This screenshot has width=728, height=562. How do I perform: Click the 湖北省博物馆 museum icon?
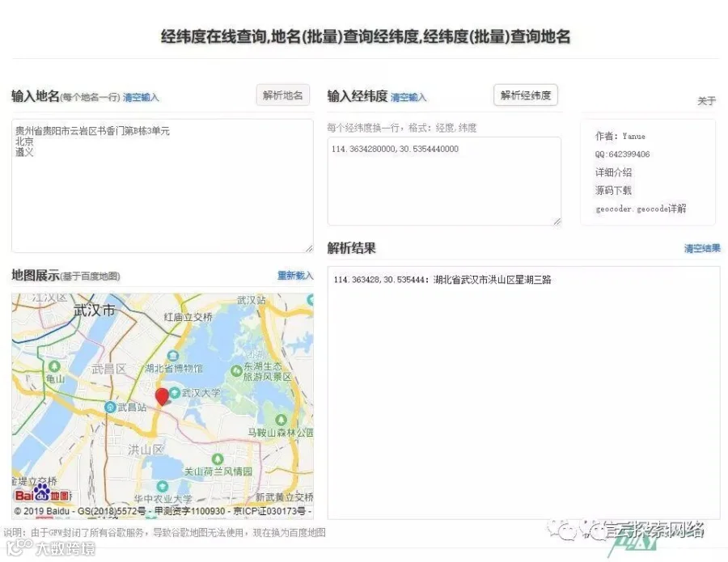[x=173, y=357]
